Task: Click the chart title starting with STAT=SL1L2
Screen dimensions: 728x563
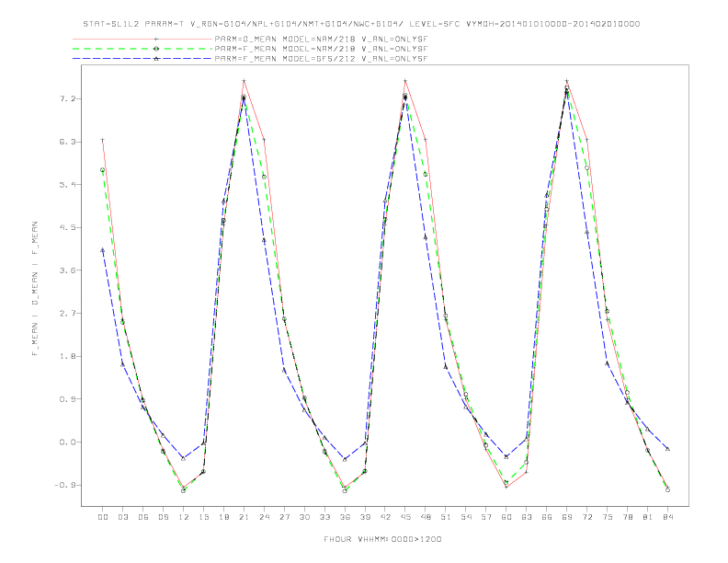Action: [x=361, y=24]
